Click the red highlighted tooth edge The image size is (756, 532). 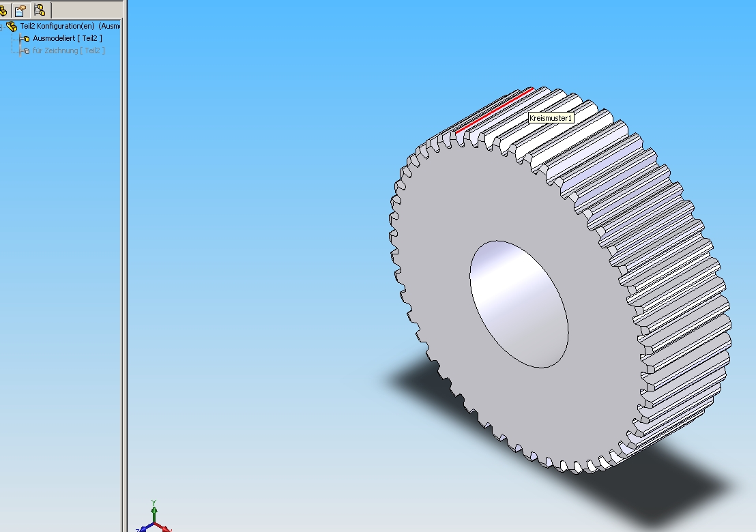[494, 110]
